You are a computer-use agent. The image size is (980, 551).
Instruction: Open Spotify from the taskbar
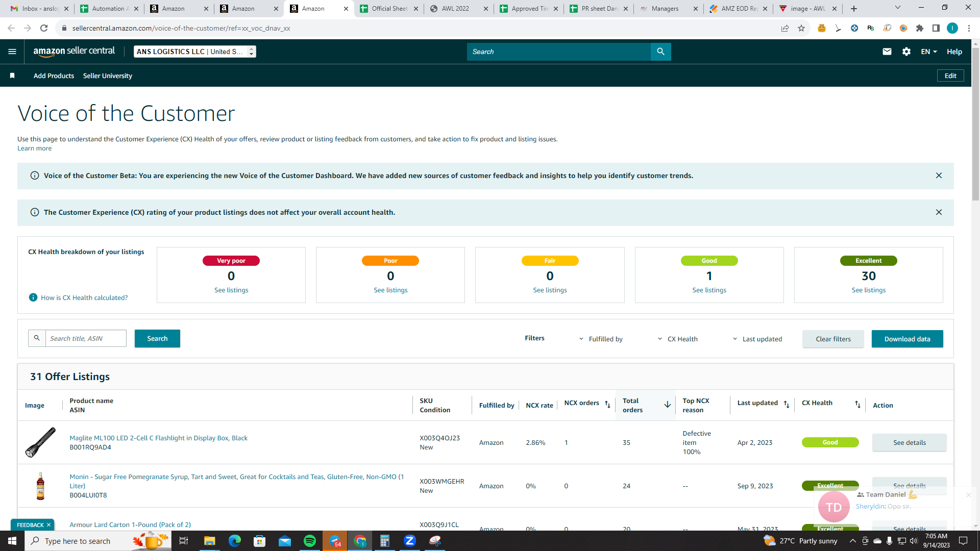click(310, 541)
